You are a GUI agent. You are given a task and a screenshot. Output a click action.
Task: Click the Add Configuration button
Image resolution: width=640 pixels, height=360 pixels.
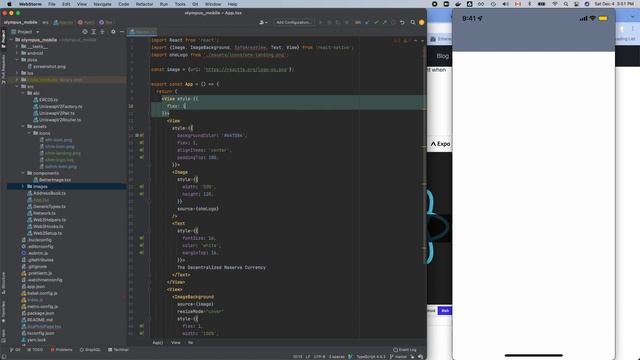[x=293, y=22]
